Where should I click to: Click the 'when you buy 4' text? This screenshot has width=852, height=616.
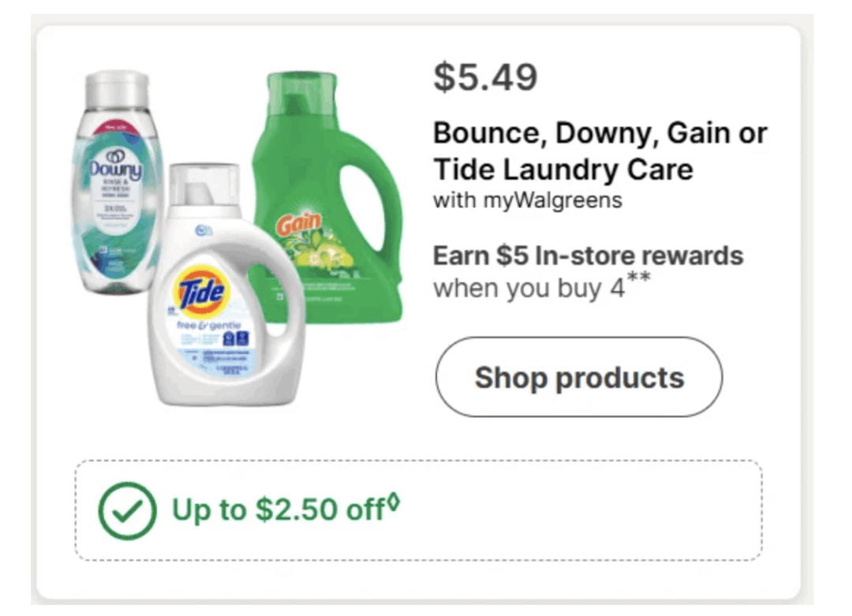(529, 289)
